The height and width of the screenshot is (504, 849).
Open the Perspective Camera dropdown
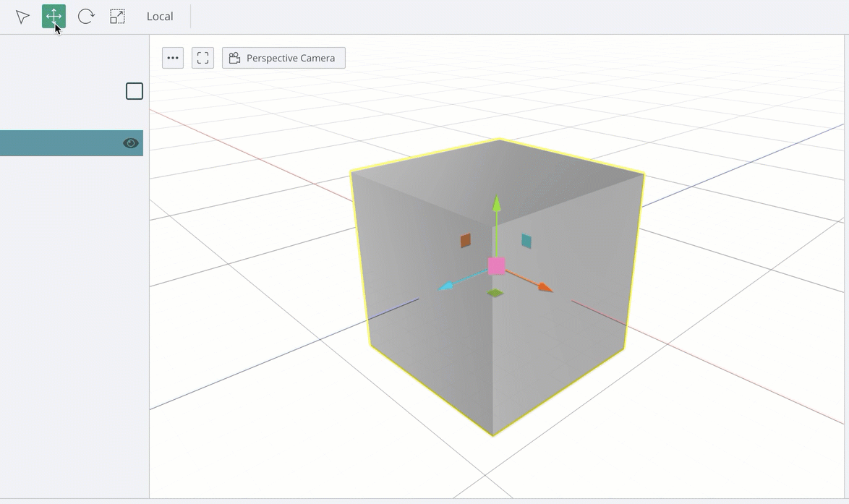tap(283, 58)
